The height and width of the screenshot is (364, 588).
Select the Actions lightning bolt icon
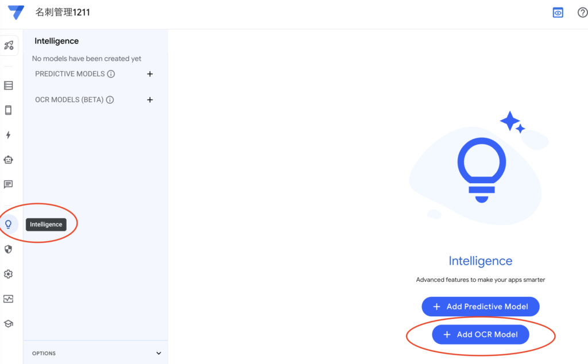coord(9,135)
